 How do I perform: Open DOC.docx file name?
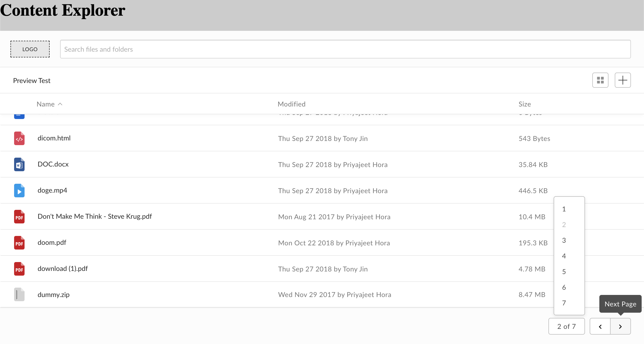click(53, 164)
